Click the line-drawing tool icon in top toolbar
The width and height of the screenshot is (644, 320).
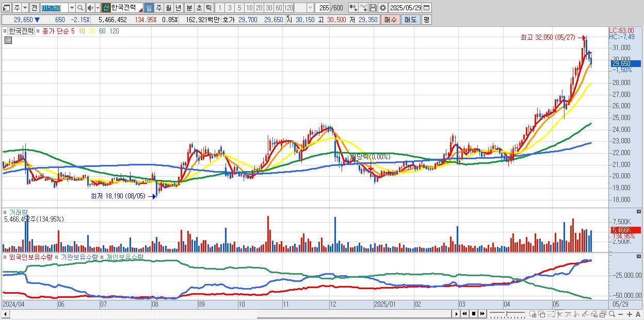pos(364,8)
